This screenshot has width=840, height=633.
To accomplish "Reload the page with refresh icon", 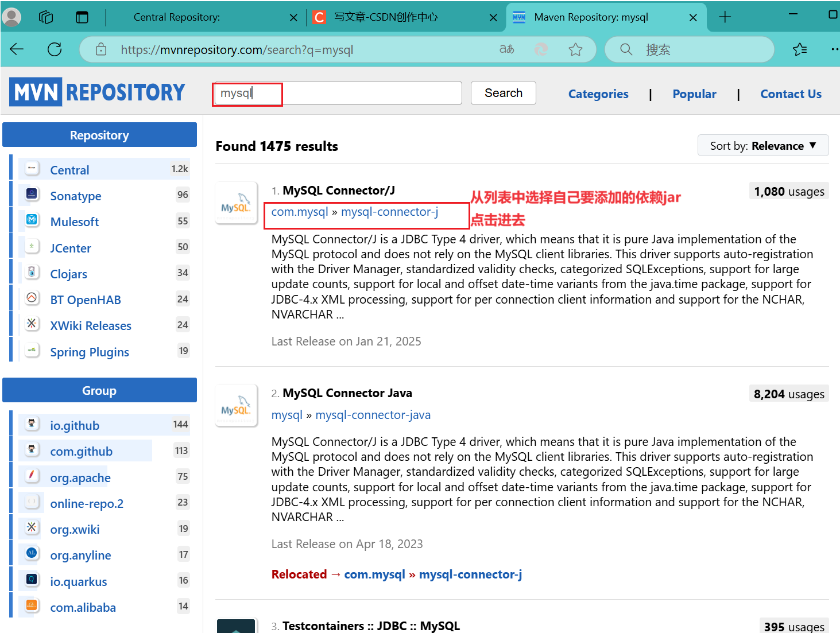I will 55,49.
